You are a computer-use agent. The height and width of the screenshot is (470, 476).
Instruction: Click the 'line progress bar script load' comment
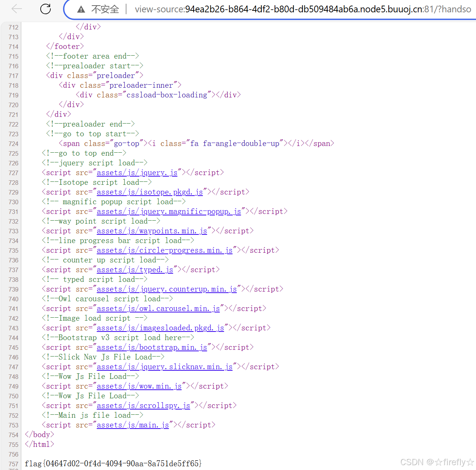pos(118,240)
